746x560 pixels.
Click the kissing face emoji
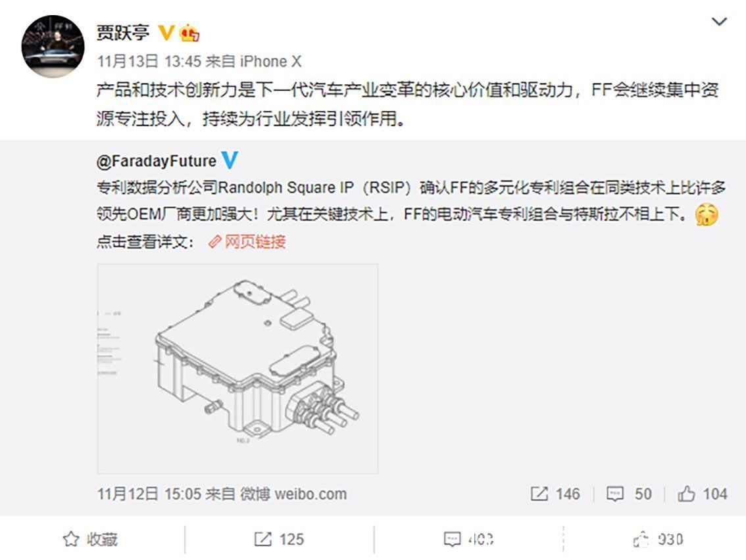tap(707, 215)
